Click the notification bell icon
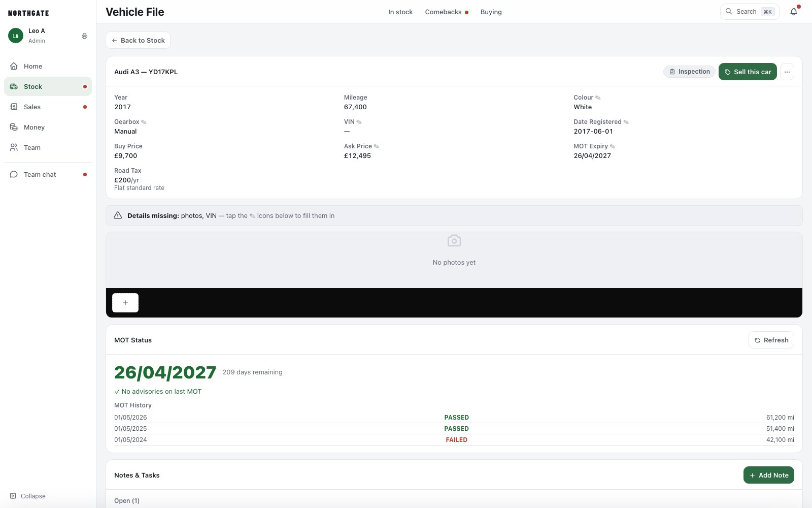 pyautogui.click(x=794, y=12)
